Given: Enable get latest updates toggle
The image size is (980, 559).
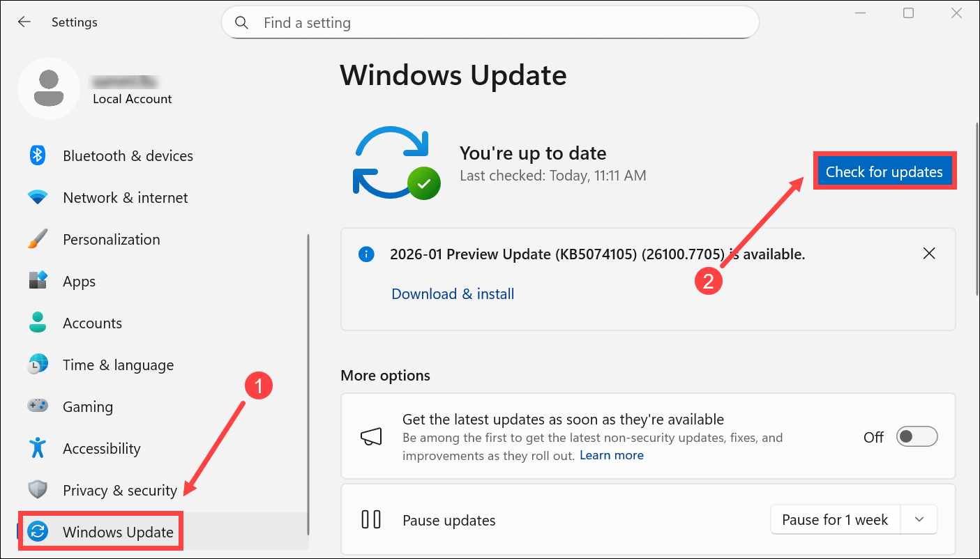Looking at the screenshot, I should 917,437.
